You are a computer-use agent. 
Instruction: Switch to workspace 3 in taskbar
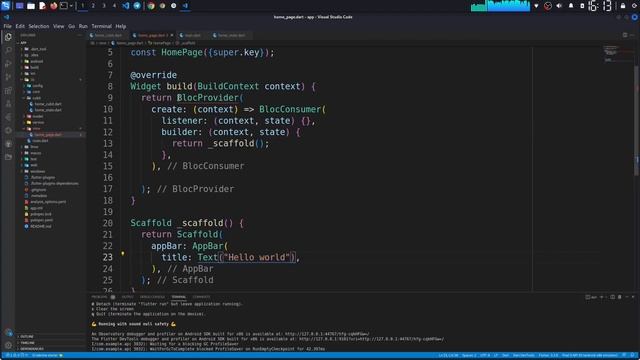click(x=104, y=6)
